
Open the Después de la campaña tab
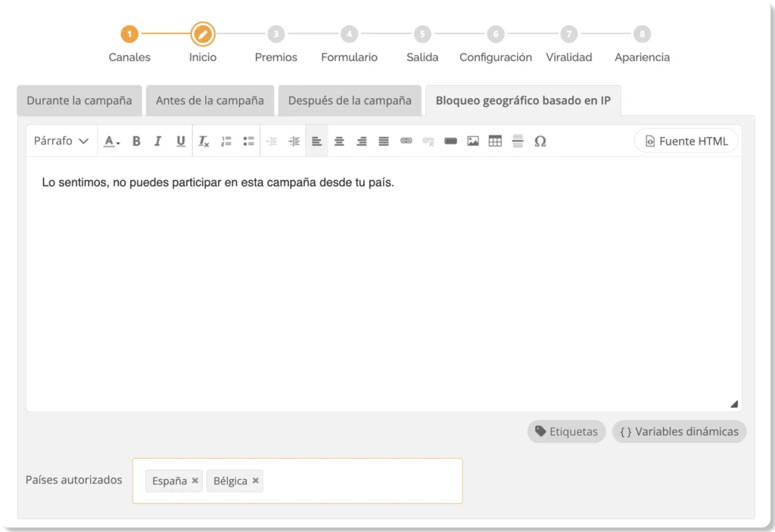[x=350, y=101]
